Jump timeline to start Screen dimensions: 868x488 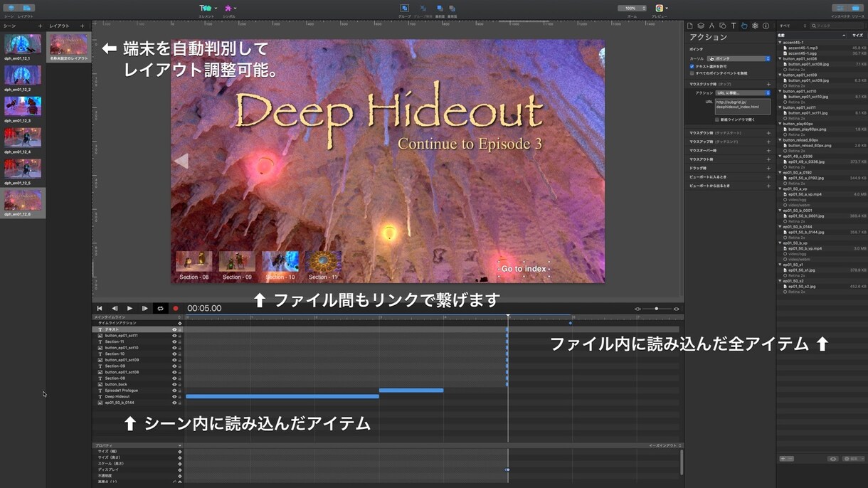[100, 308]
